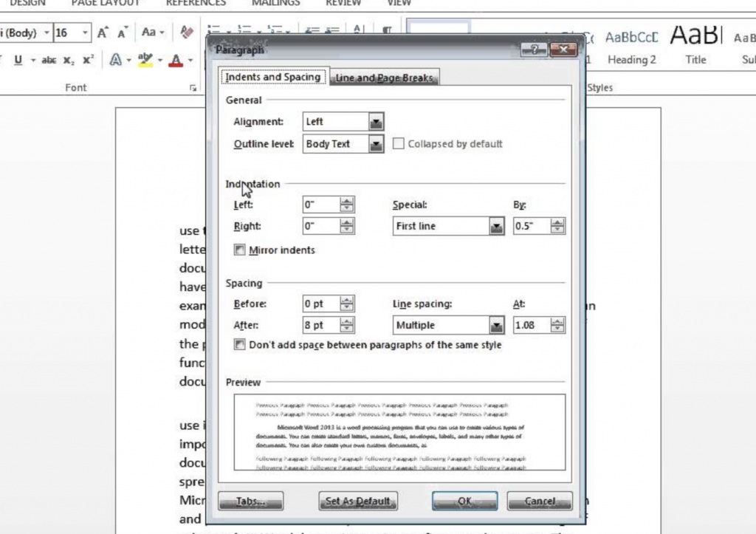This screenshot has height=534, width=756.
Task: Toggle the Strikethrough icon
Action: pyautogui.click(x=48, y=61)
